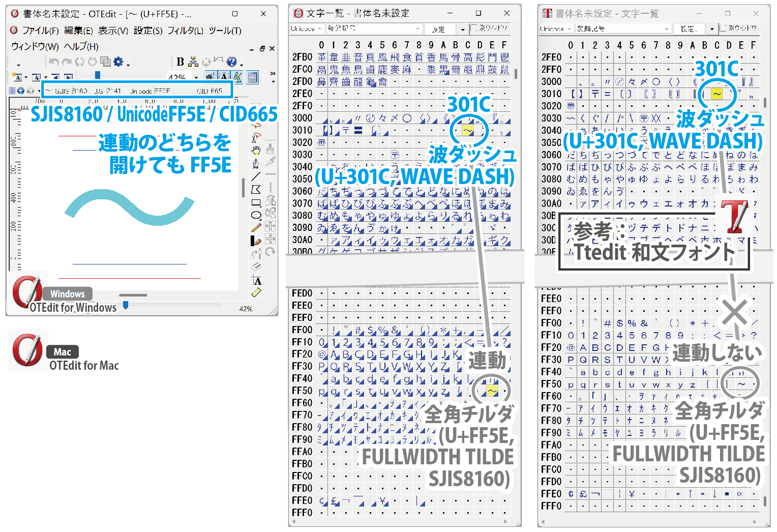Click the grayed Redo arrow icon in OTEdit toolbar
Viewport: 777px width, 532px height.
(x=67, y=62)
